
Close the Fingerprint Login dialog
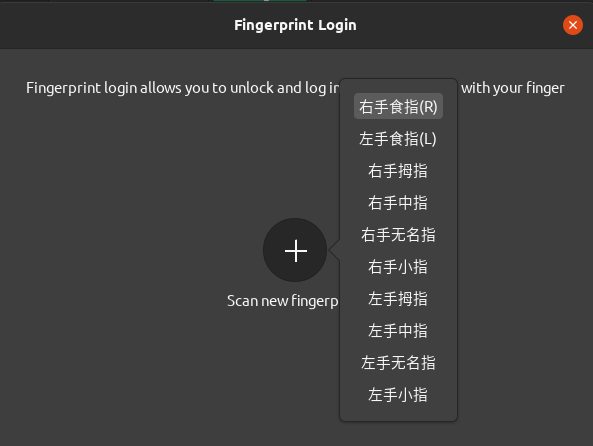click(x=573, y=25)
